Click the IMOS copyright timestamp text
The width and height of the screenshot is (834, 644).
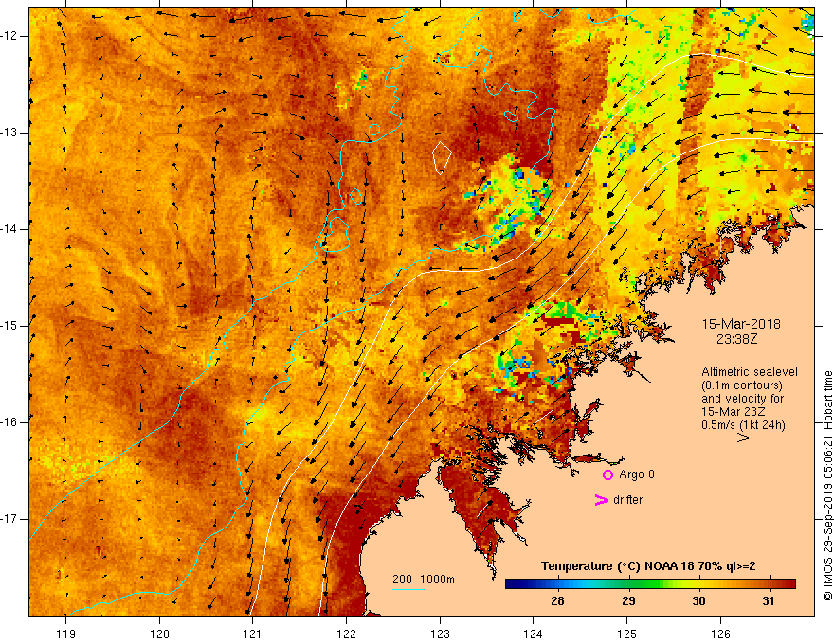pyautogui.click(x=827, y=486)
